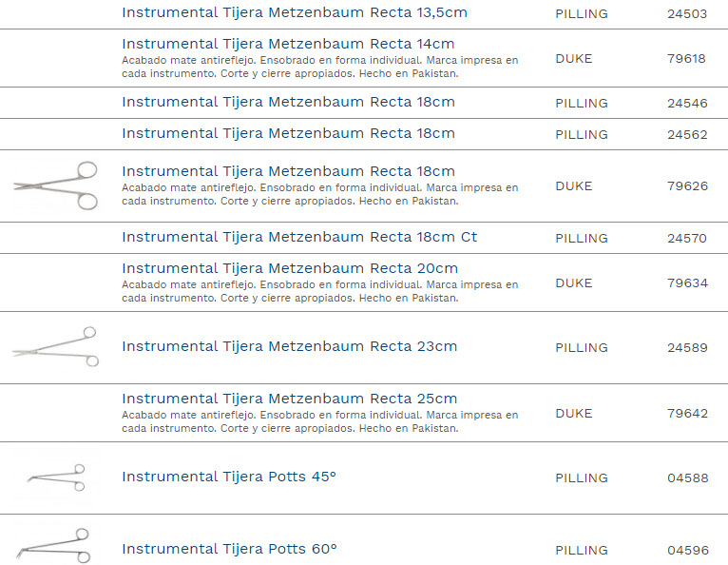
Task: Open Instrumental Tijera Metzenbaum Recta 20cm link
Action: pyautogui.click(x=290, y=268)
